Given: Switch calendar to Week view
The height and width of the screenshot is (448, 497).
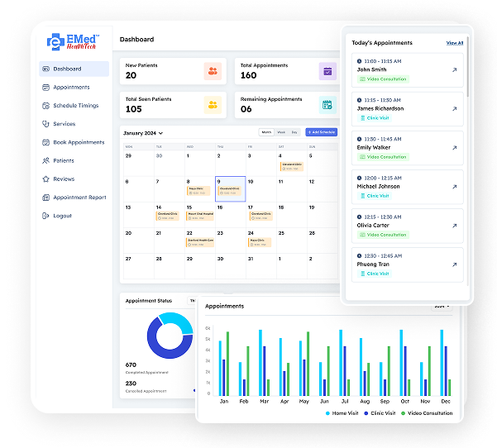Looking at the screenshot, I should [x=281, y=132].
